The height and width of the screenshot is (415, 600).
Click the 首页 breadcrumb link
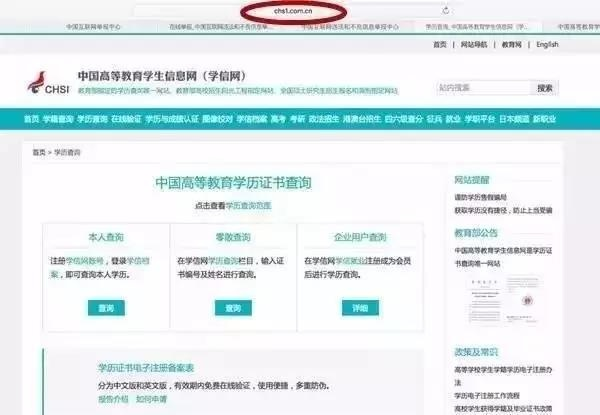39,153
